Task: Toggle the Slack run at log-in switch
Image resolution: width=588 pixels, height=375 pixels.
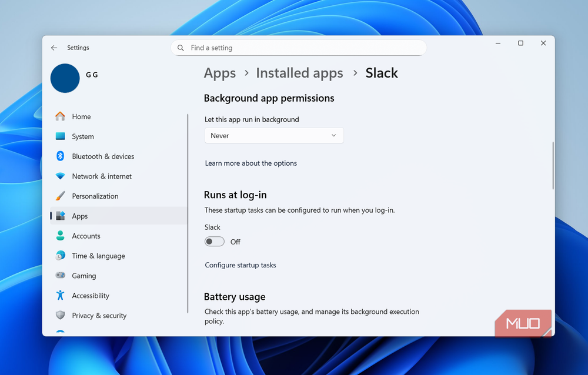Action: pyautogui.click(x=215, y=242)
